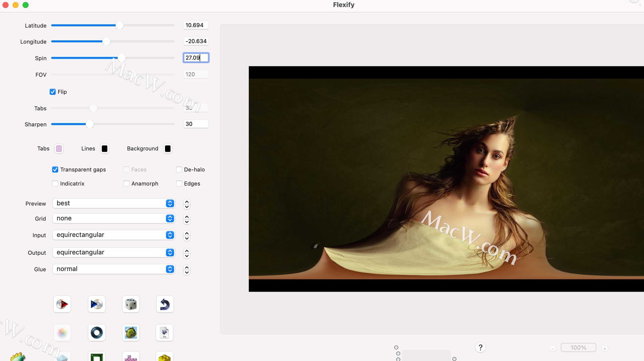Click the dice randomize icon

tap(131, 304)
